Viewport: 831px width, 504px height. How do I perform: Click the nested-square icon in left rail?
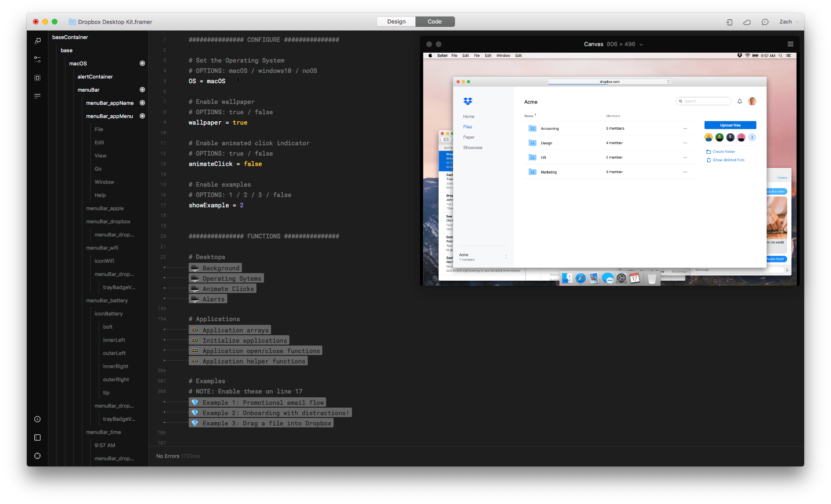coord(38,78)
